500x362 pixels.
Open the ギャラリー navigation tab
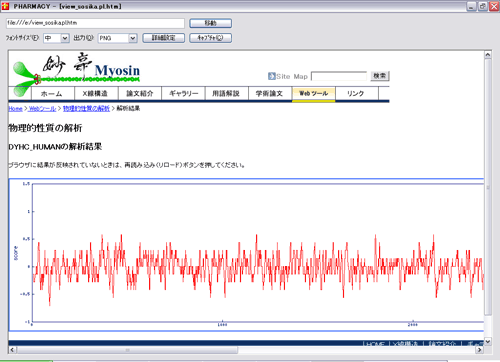(183, 94)
